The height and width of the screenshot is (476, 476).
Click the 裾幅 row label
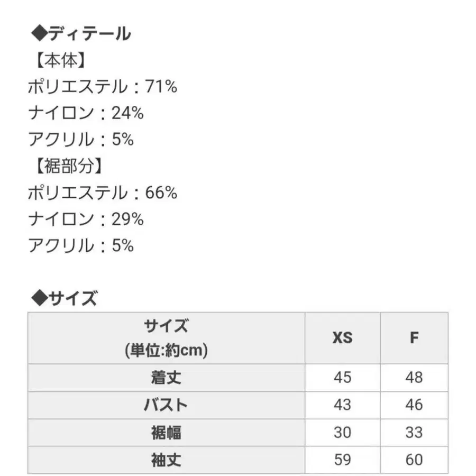(x=166, y=433)
